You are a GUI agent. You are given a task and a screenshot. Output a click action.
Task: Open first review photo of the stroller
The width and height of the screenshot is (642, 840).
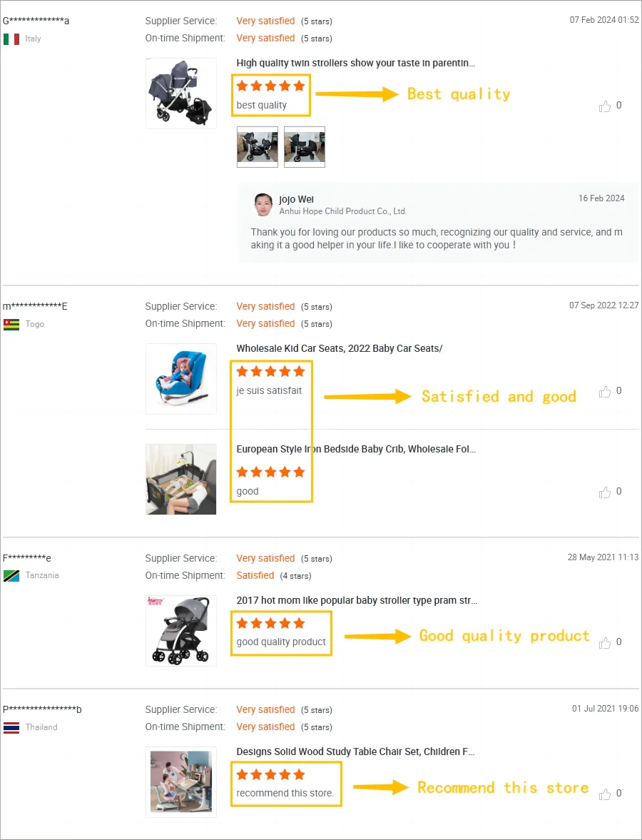pos(258,147)
